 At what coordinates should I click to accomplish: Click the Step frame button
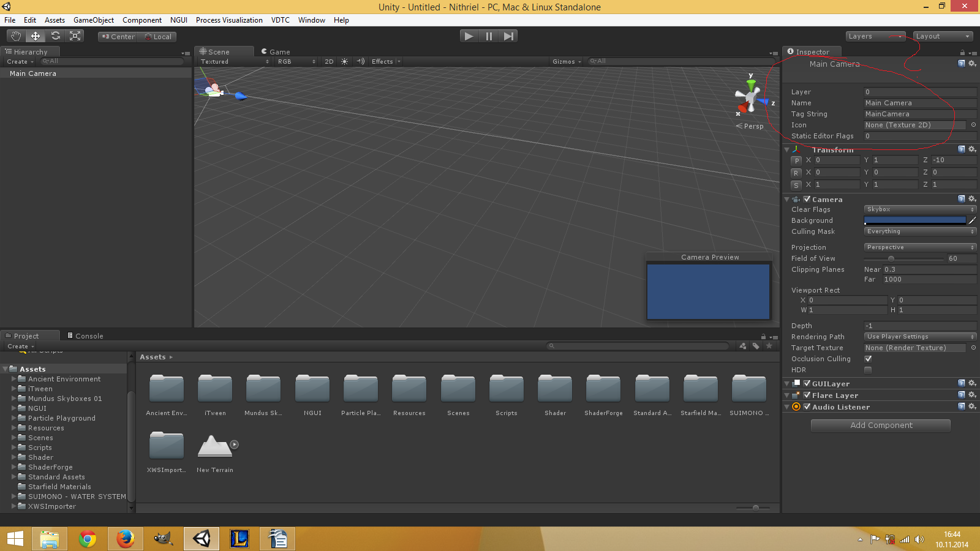click(508, 36)
